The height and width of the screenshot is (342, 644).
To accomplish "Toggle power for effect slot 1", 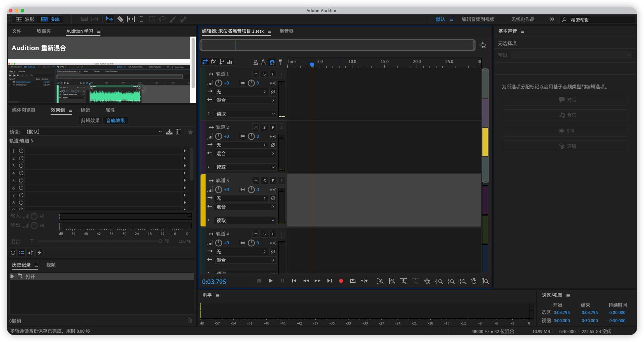I will click(21, 151).
